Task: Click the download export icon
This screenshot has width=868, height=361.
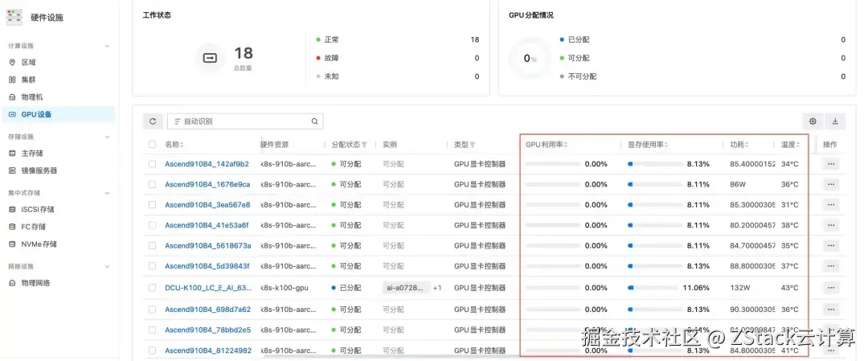Action: point(835,121)
